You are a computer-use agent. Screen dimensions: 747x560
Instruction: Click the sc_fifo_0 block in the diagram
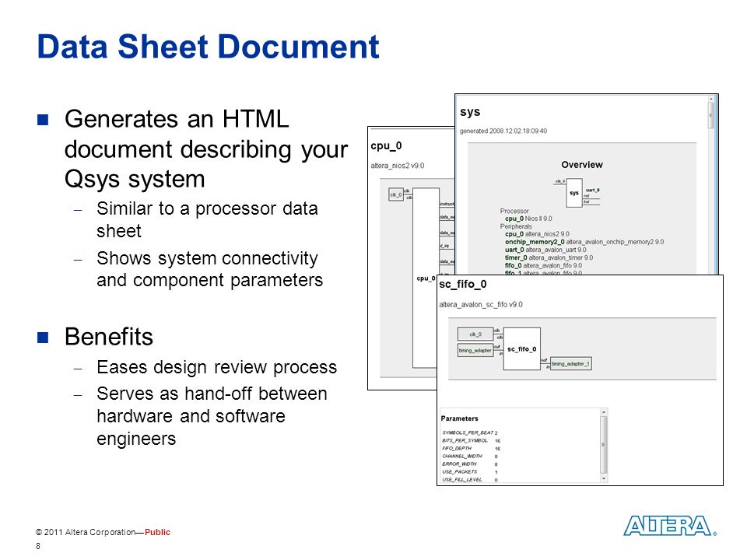coord(521,349)
